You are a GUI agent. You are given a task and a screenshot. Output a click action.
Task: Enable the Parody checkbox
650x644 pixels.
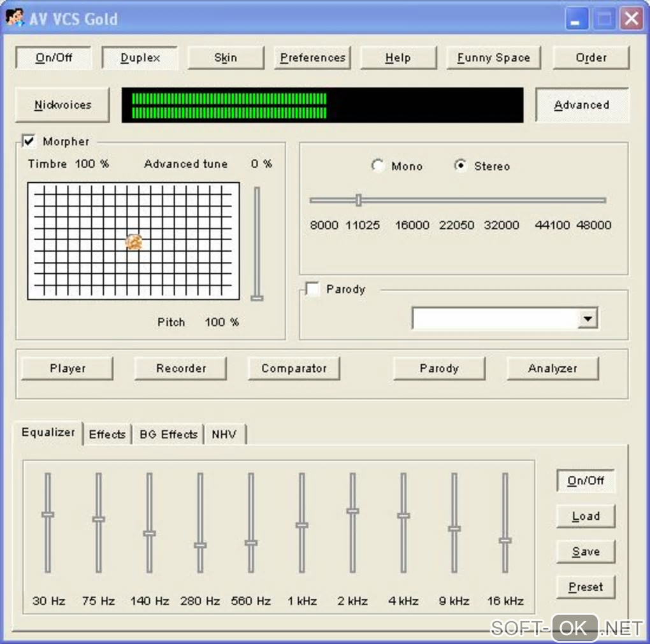click(x=312, y=289)
